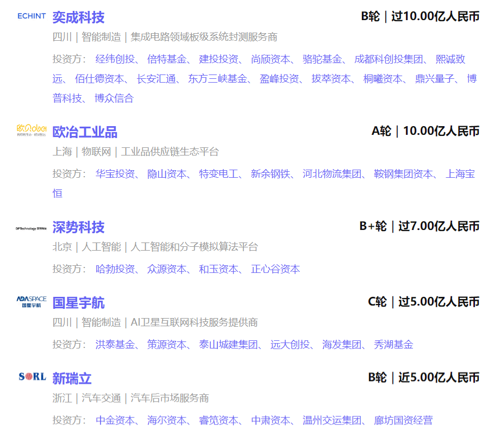Click the ADASPACE 国星宇航 logo
The width and height of the screenshot is (494, 448).
pyautogui.click(x=32, y=302)
